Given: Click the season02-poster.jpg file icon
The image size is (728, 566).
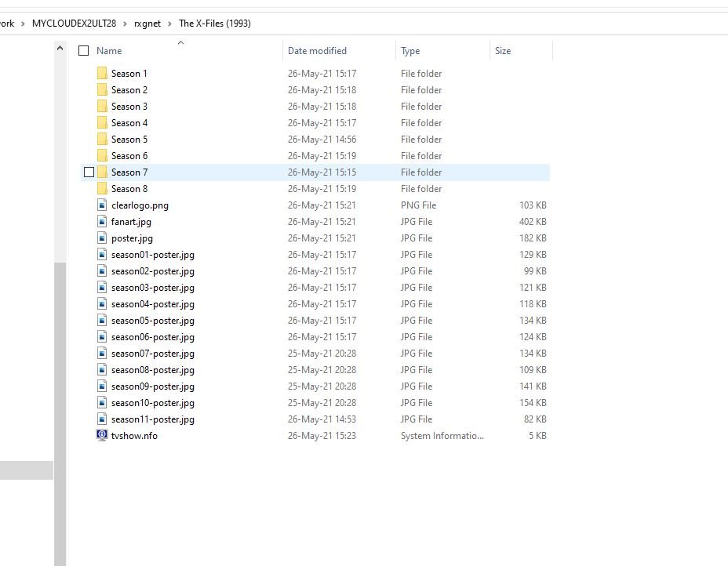Looking at the screenshot, I should coord(102,271).
